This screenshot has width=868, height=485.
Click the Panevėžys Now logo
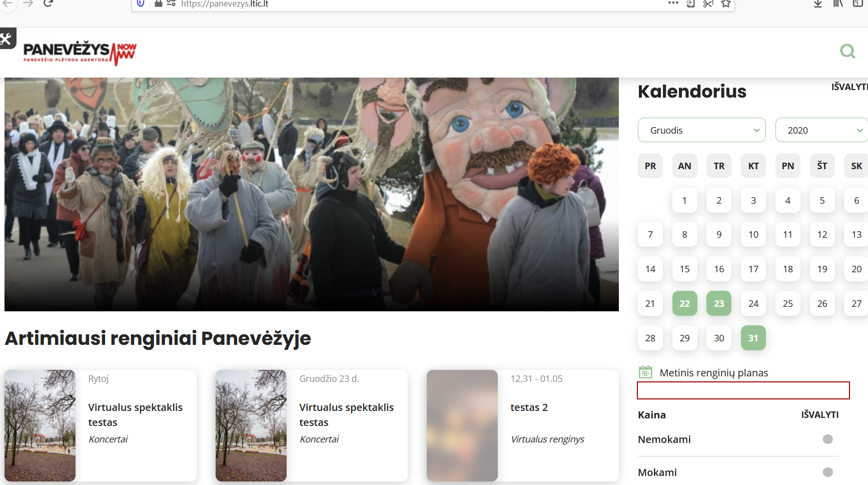click(x=80, y=53)
